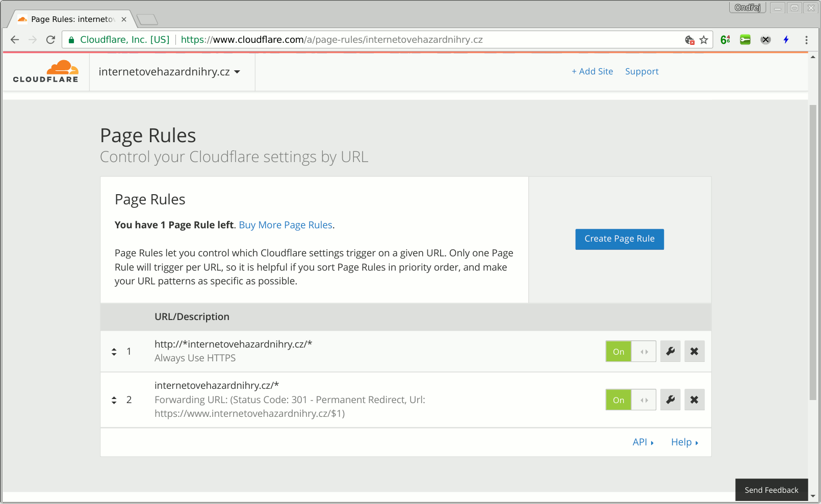Open the internetovehazardnihry.cz site dropdown
821x504 pixels.
pyautogui.click(x=169, y=72)
